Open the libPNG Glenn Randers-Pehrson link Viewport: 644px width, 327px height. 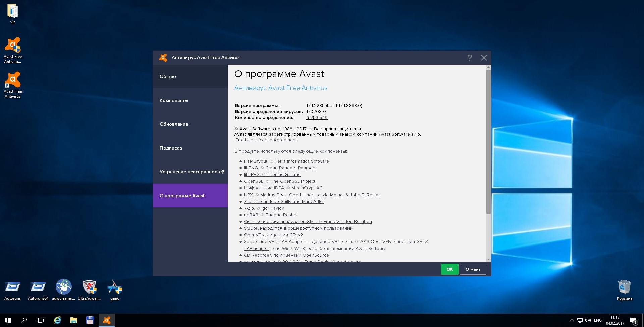(x=279, y=168)
